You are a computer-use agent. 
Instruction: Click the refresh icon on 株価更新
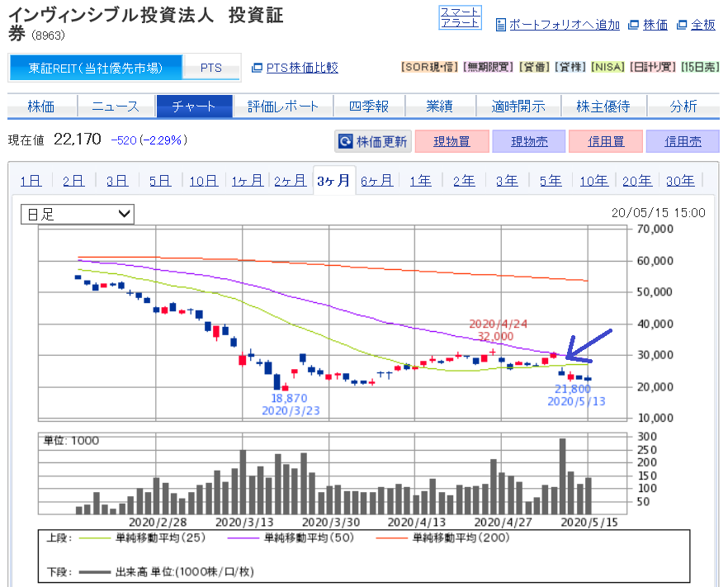pos(345,141)
